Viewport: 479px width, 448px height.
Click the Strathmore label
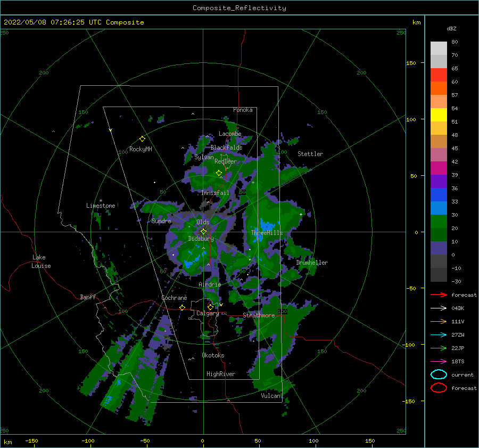point(259,315)
